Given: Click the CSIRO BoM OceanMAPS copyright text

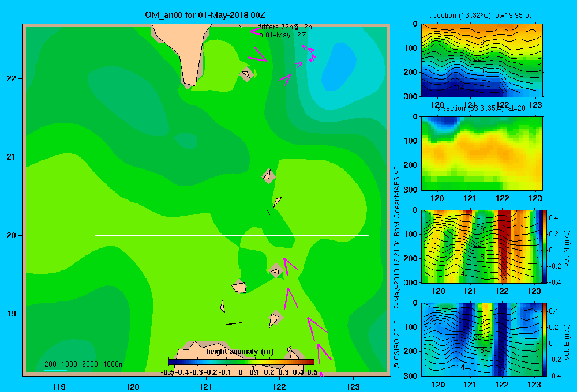Looking at the screenshot, I should 397,267.
